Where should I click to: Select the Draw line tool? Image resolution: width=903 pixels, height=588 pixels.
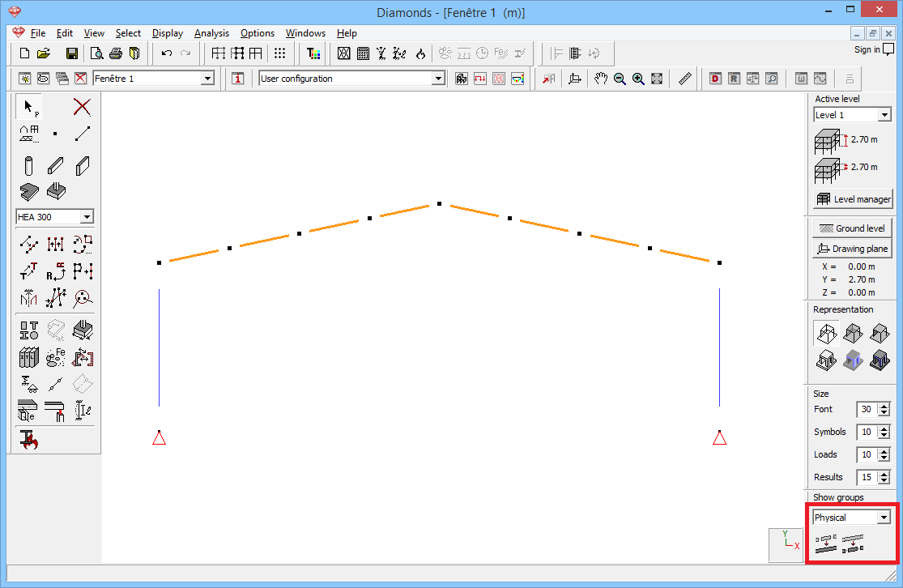[82, 134]
